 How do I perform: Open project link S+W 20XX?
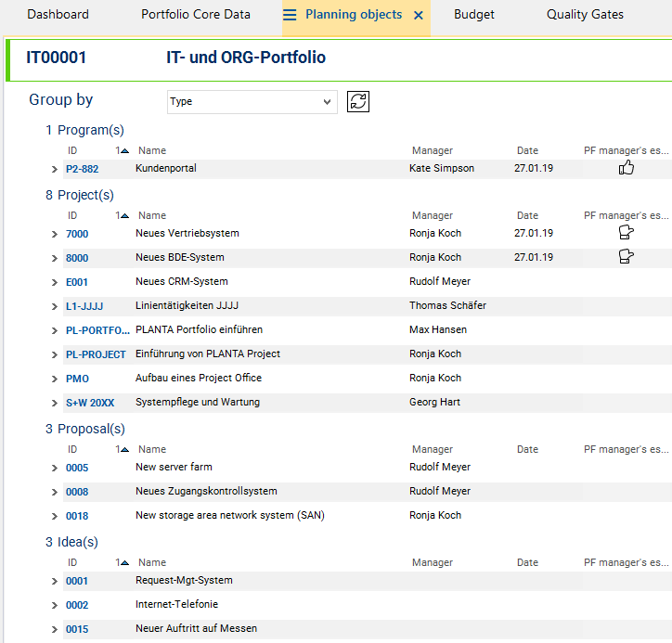90,403
